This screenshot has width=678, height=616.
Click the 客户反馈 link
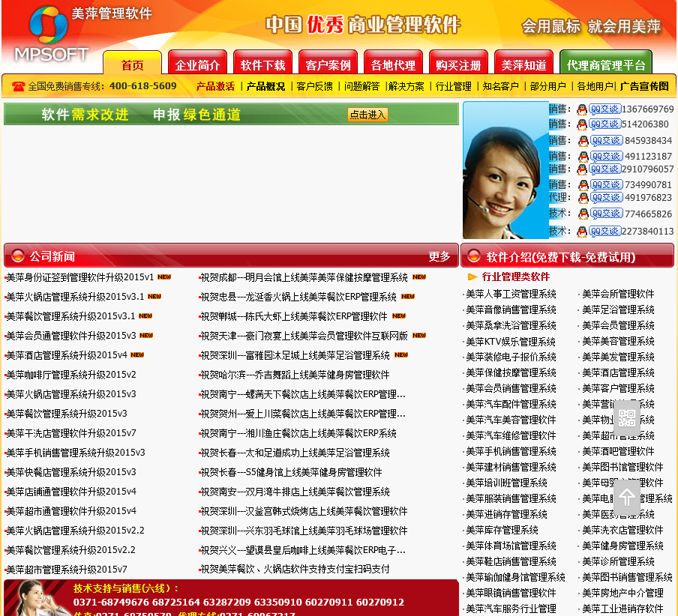click(x=315, y=86)
